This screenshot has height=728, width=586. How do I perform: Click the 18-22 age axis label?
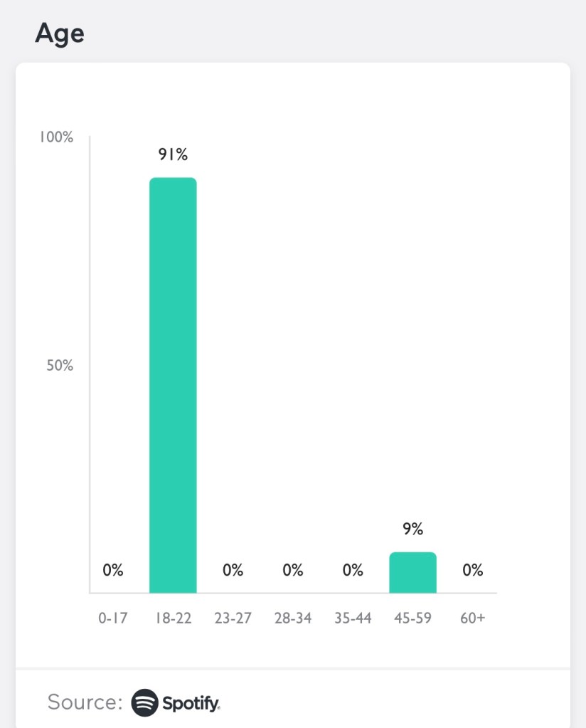(x=173, y=618)
